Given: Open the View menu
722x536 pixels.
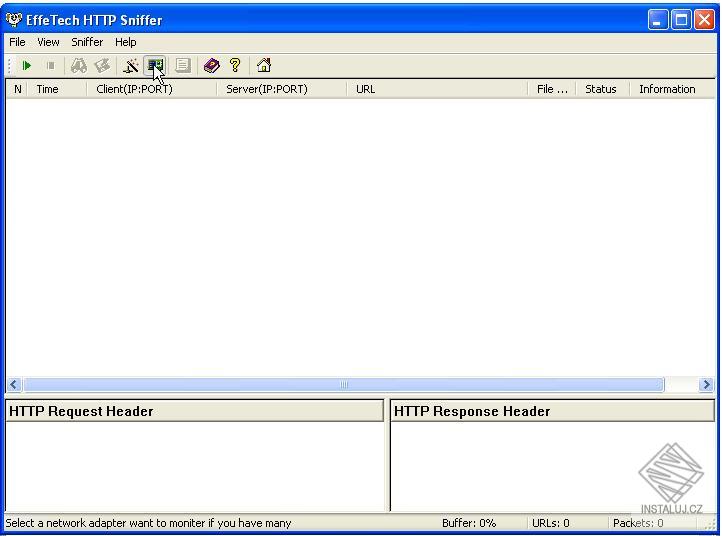Looking at the screenshot, I should tap(48, 42).
